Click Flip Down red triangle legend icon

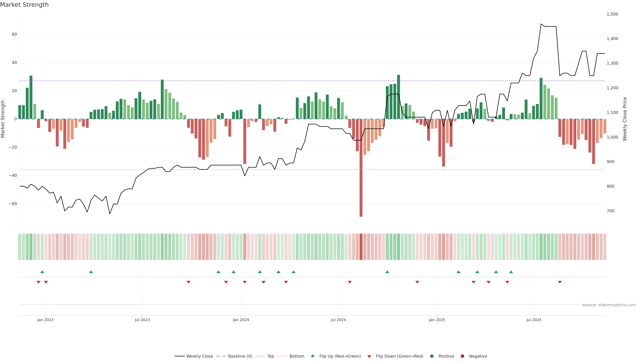(369, 356)
